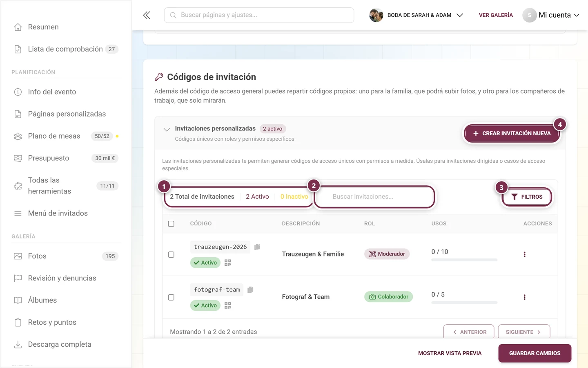The image size is (588, 368).
Task: Focus the Buscar páginas y ajustes field
Action: click(259, 15)
